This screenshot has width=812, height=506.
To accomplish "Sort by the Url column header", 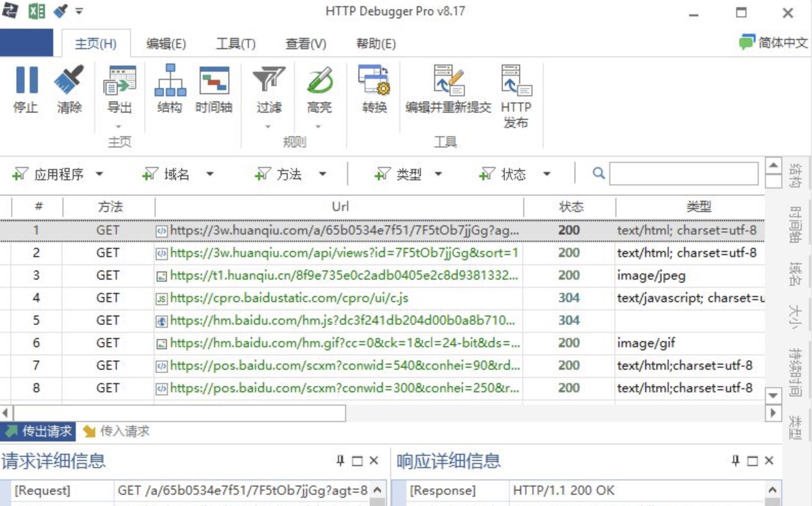I will tap(339, 207).
